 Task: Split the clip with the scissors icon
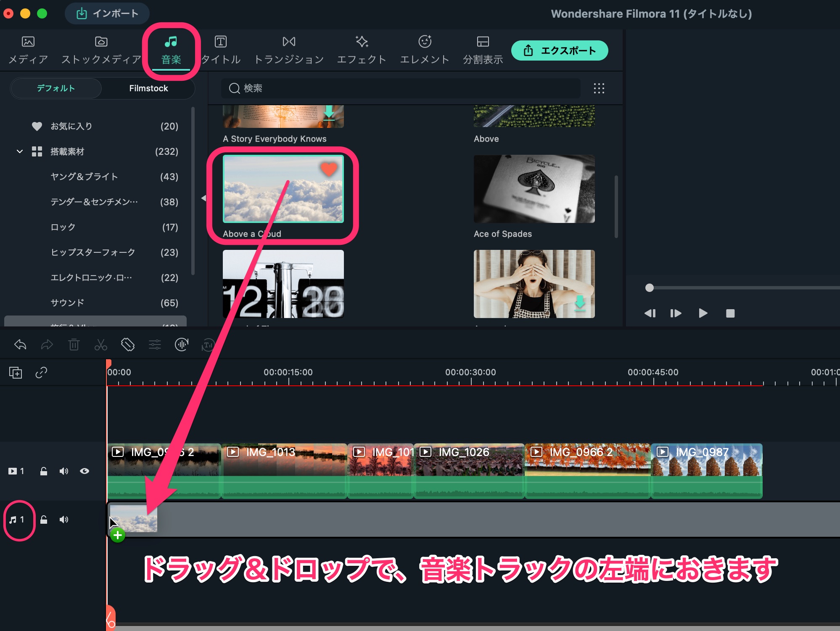[101, 345]
